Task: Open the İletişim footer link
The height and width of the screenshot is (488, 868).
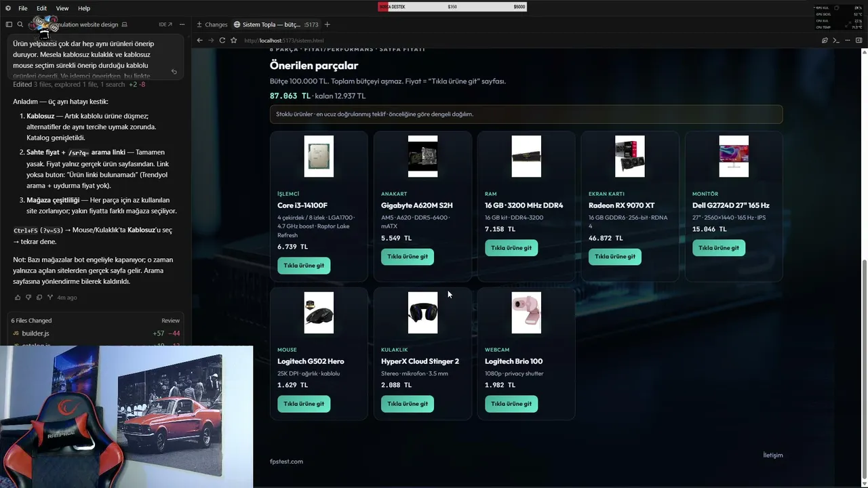Action: click(773, 455)
